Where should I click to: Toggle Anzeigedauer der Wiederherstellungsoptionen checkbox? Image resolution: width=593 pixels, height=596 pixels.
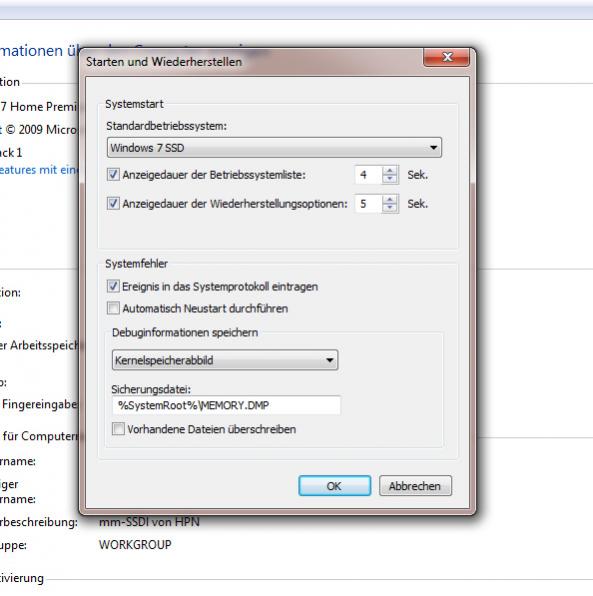(x=113, y=203)
